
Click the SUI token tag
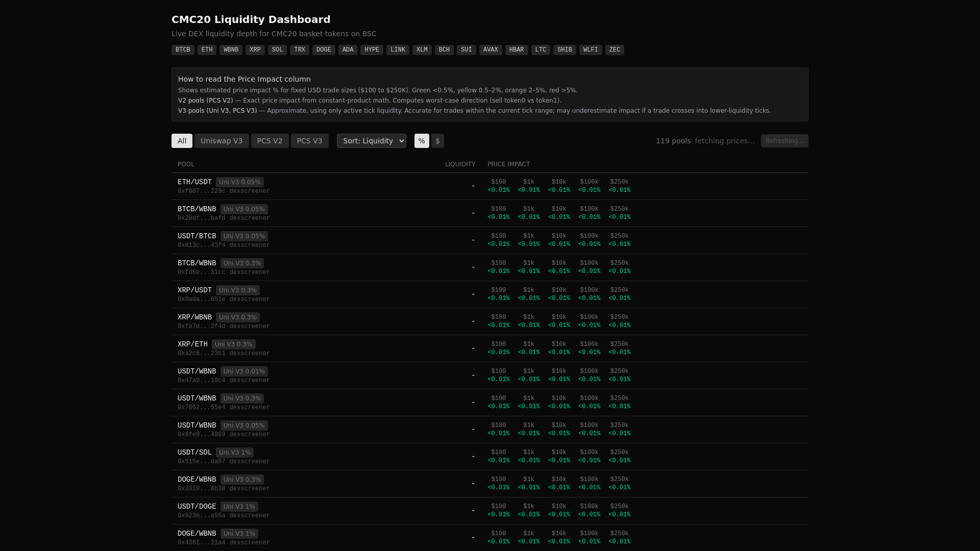point(467,50)
